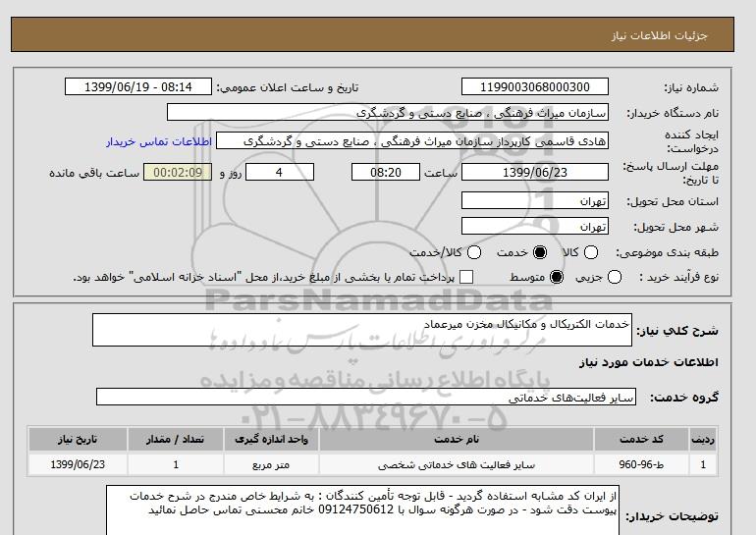
Task: Select the متوسط purchase type radio
Action: coord(557,277)
